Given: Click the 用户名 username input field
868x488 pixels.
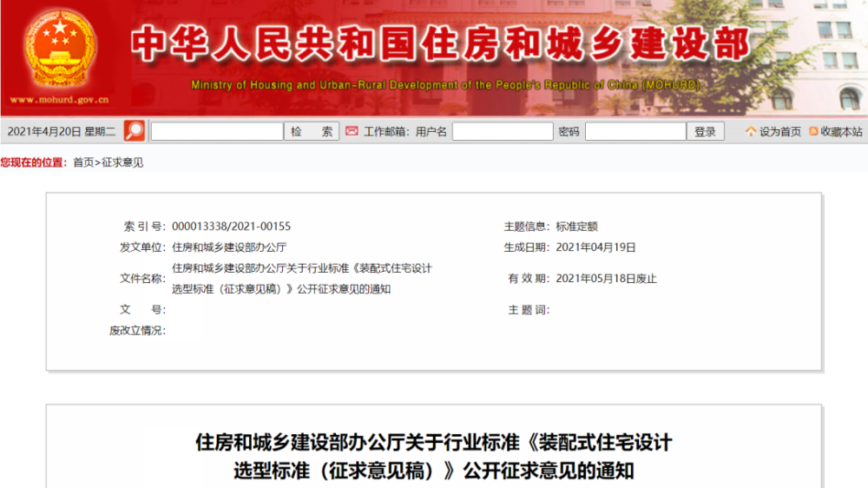Looking at the screenshot, I should [x=503, y=131].
